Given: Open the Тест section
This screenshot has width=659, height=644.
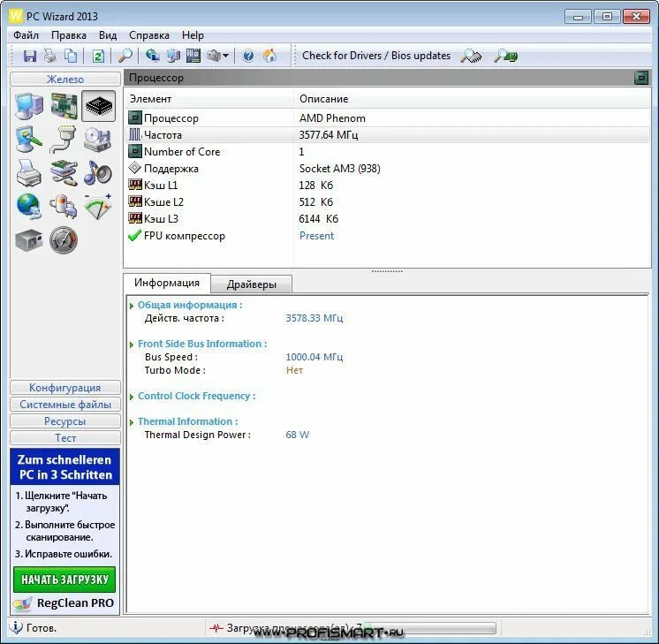Looking at the screenshot, I should (x=65, y=438).
